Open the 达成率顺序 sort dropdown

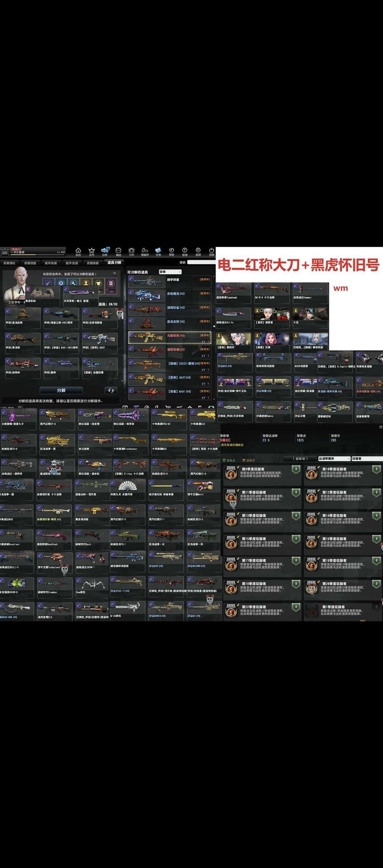click(334, 459)
